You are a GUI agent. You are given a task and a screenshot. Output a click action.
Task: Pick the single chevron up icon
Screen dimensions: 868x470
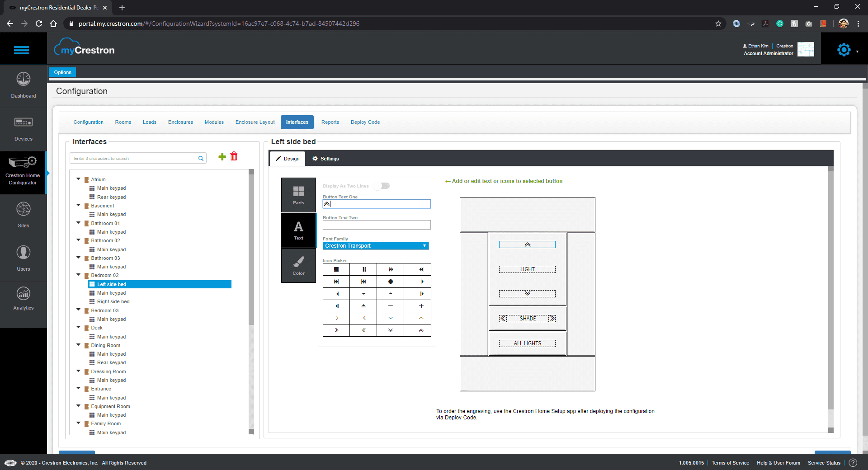click(x=421, y=318)
